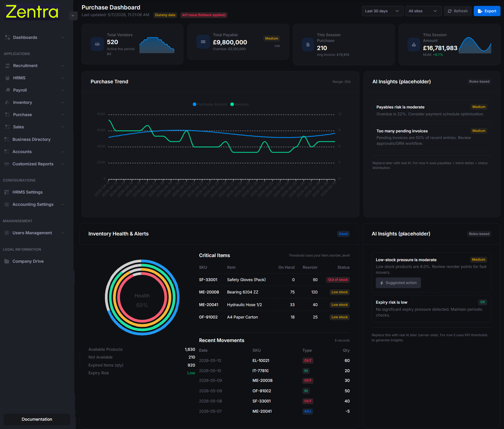Click the Inventory sidebar icon
This screenshot has width=504, height=429.
(8, 102)
